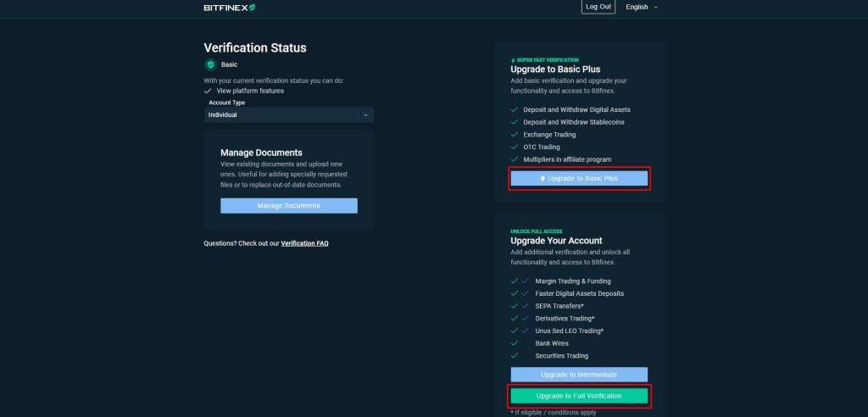This screenshot has width=868, height=417.
Task: Click the 'Margin Trading & Funding' text
Action: coord(573,281)
